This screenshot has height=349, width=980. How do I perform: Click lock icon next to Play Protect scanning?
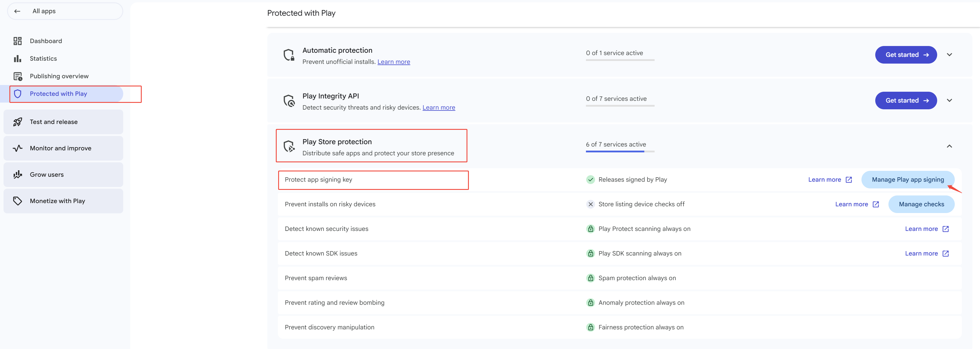point(590,229)
